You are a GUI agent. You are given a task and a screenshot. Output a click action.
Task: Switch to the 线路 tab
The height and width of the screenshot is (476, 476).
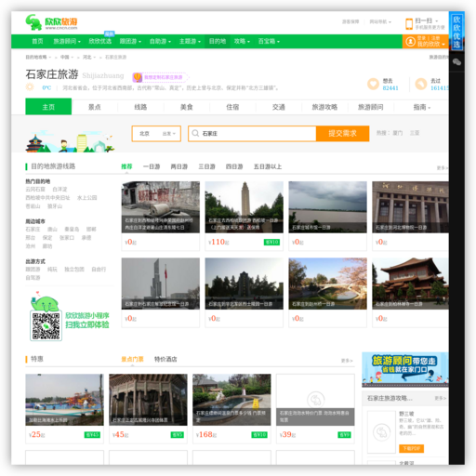(x=140, y=107)
